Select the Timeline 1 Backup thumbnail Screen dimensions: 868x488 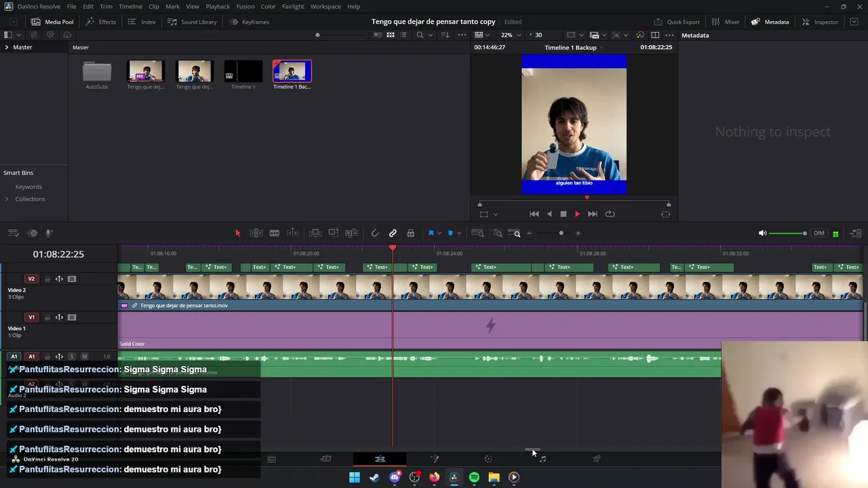tap(292, 71)
